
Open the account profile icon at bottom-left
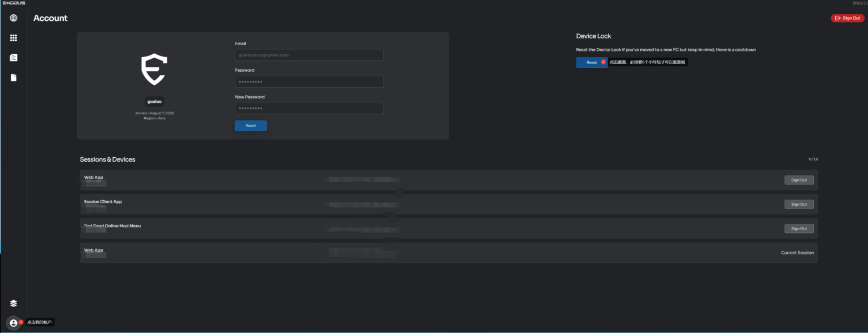[14, 323]
